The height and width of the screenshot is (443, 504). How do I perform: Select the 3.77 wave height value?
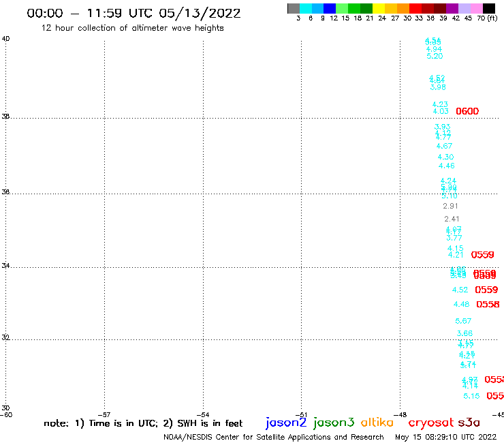point(454,238)
